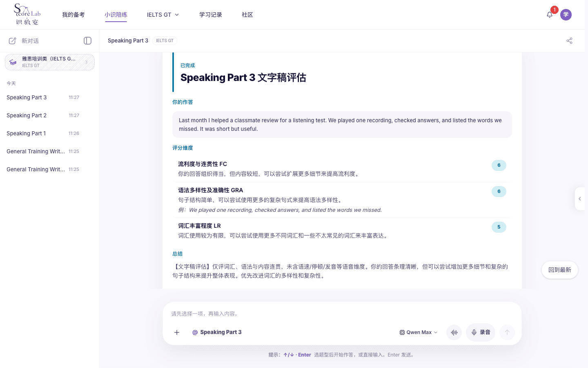
Task: Click the 总结 section label
Action: pos(178,254)
